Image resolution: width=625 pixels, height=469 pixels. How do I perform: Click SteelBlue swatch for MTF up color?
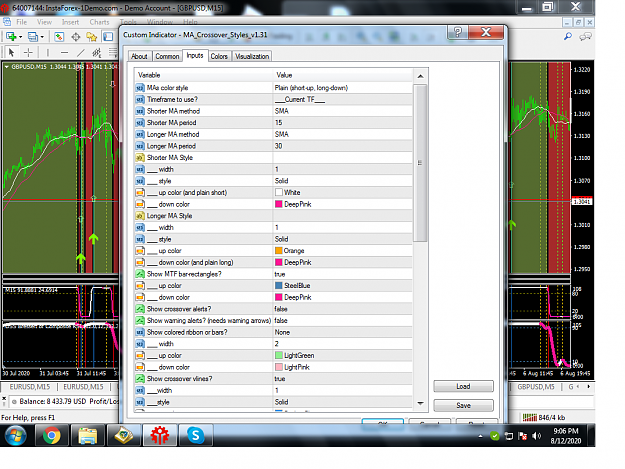(279, 285)
